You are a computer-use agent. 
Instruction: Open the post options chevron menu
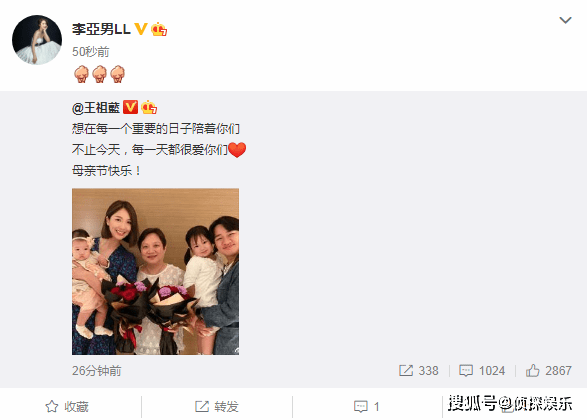(565, 20)
